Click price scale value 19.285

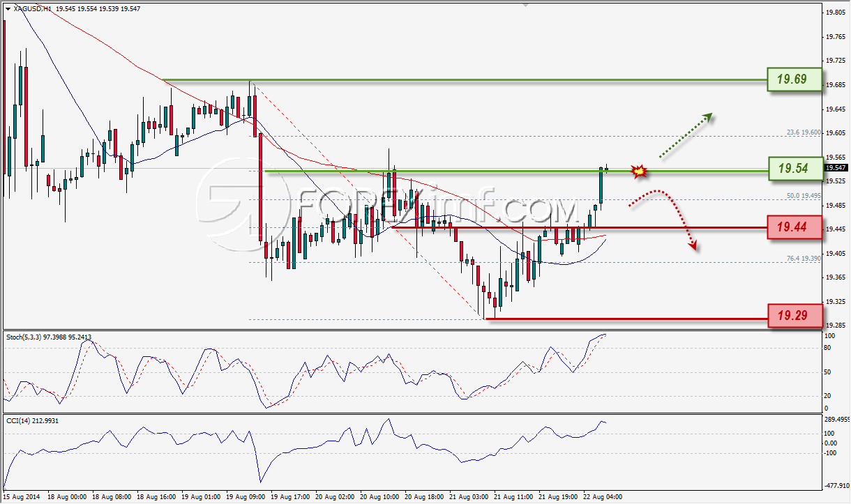point(834,325)
